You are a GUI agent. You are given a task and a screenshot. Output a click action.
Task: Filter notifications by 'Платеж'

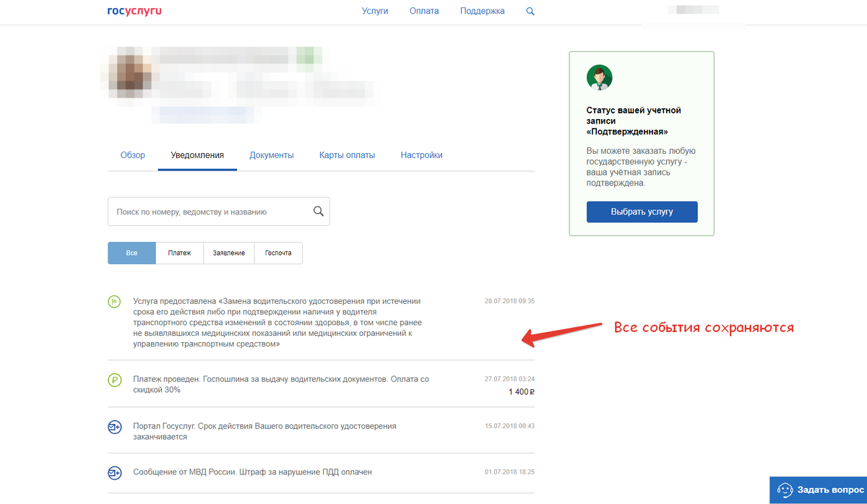point(179,253)
